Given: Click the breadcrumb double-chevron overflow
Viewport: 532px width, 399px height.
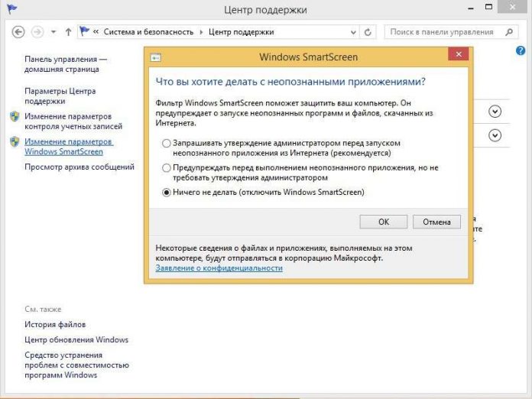Looking at the screenshot, I should pos(96,32).
